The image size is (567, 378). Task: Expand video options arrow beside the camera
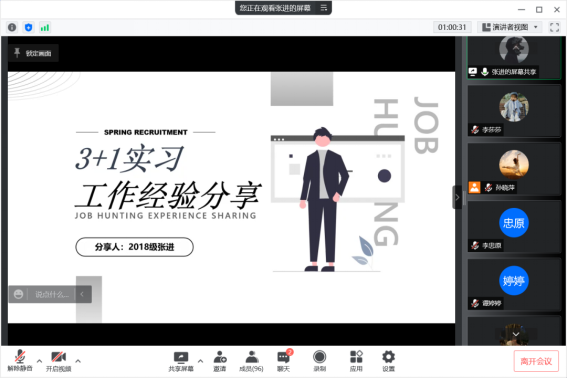[x=78, y=361]
